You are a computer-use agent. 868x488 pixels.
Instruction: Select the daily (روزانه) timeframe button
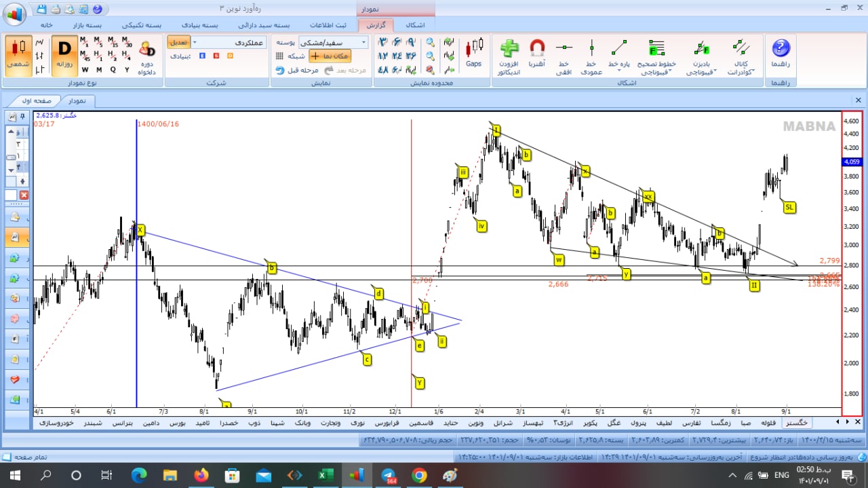point(64,56)
